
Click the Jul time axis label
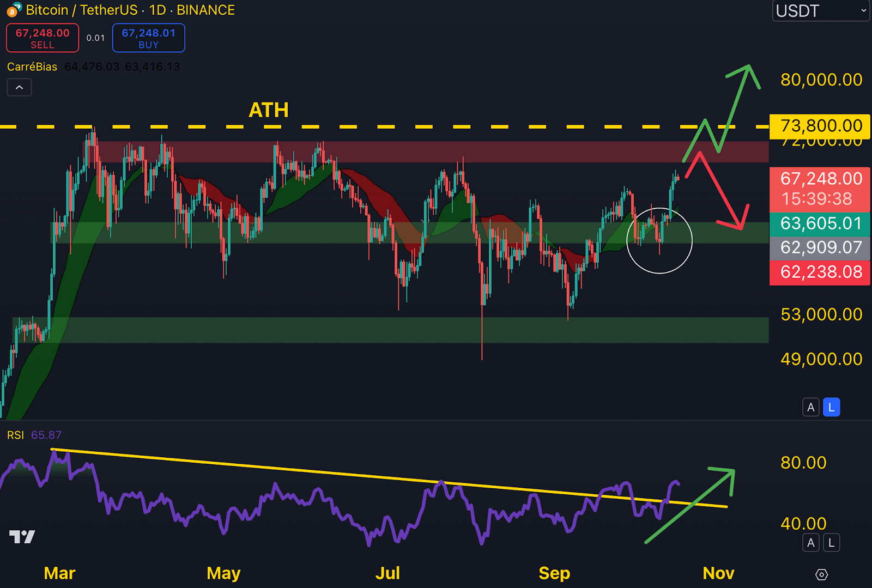click(387, 573)
